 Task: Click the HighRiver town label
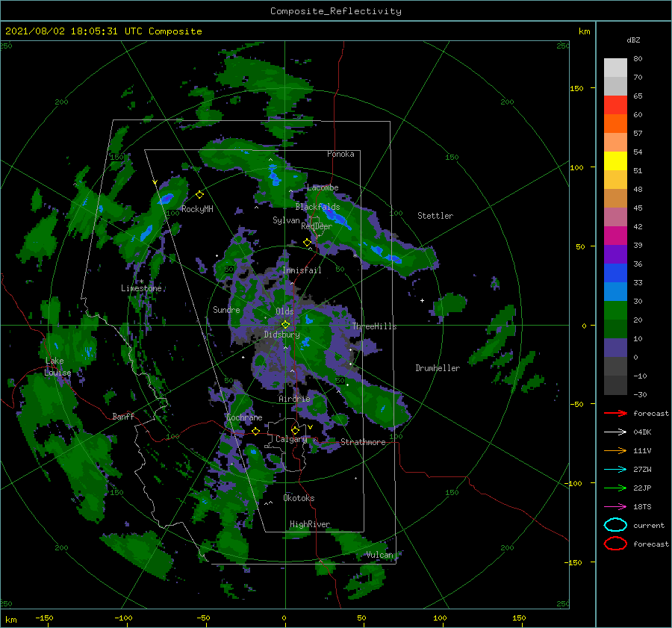(310, 524)
